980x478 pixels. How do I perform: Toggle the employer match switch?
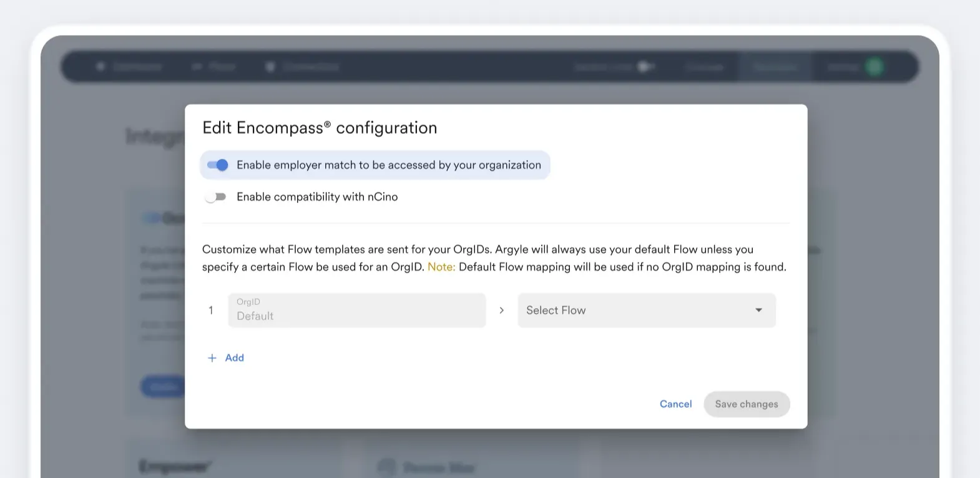pyautogui.click(x=218, y=165)
